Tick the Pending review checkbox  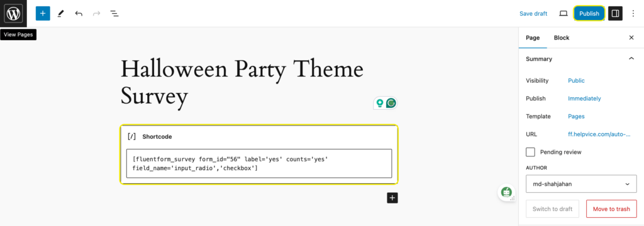pyautogui.click(x=531, y=152)
